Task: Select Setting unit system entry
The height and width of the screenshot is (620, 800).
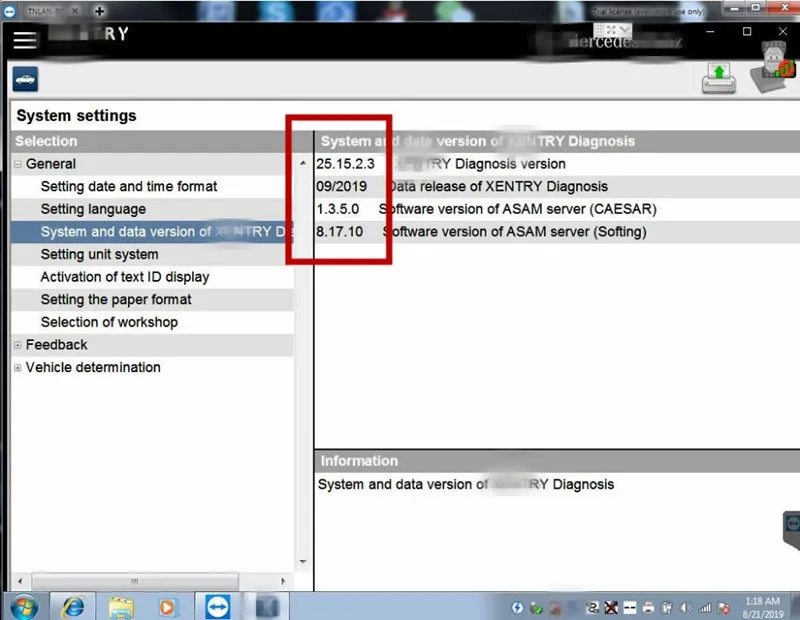Action: 99,254
